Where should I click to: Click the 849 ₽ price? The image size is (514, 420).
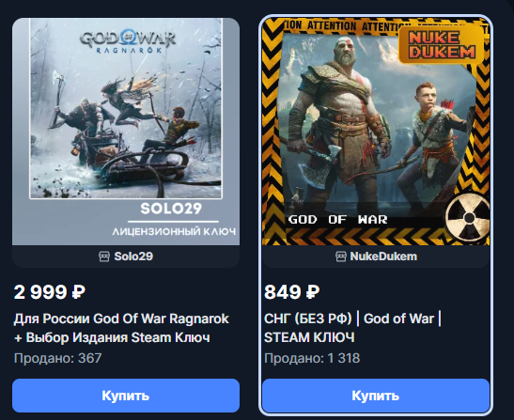(x=291, y=292)
